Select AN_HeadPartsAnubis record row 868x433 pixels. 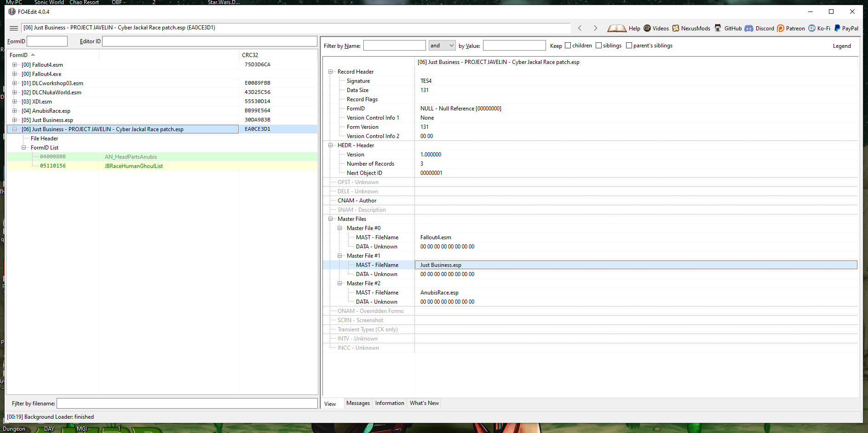click(162, 157)
